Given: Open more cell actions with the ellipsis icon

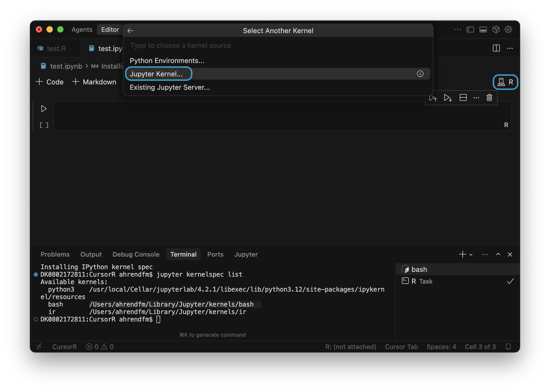Looking at the screenshot, I should point(476,98).
